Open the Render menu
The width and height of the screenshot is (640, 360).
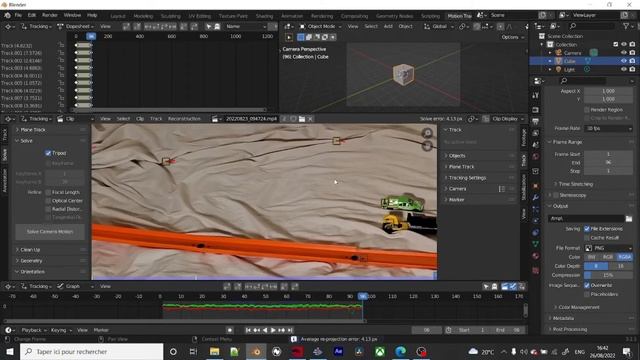pos(50,15)
